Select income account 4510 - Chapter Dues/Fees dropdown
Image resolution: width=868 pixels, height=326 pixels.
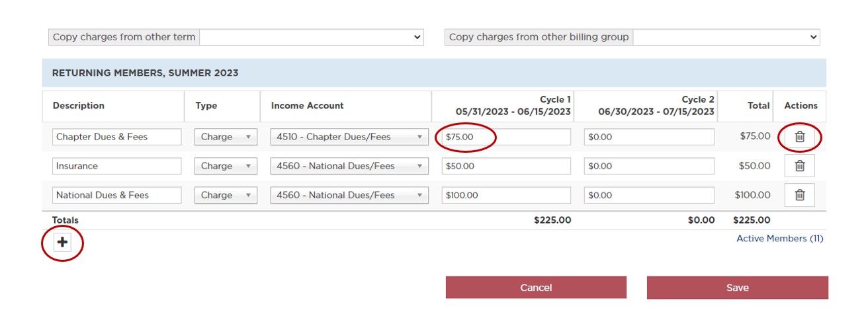(349, 137)
